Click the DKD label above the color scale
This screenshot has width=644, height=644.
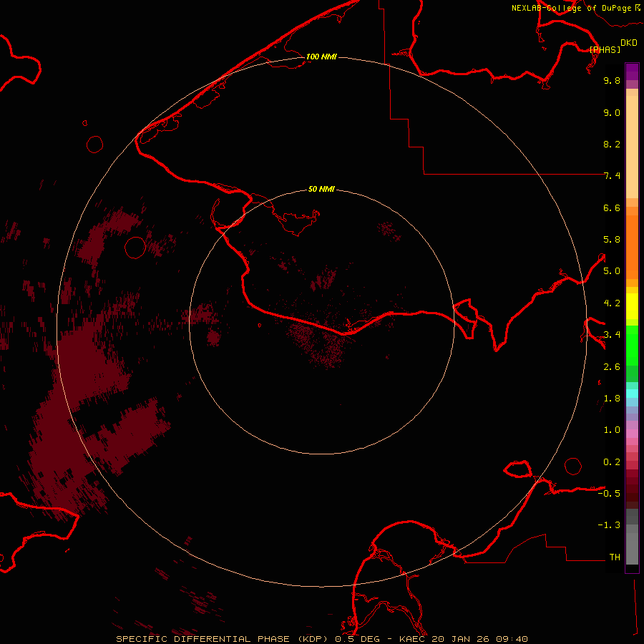pyautogui.click(x=628, y=43)
